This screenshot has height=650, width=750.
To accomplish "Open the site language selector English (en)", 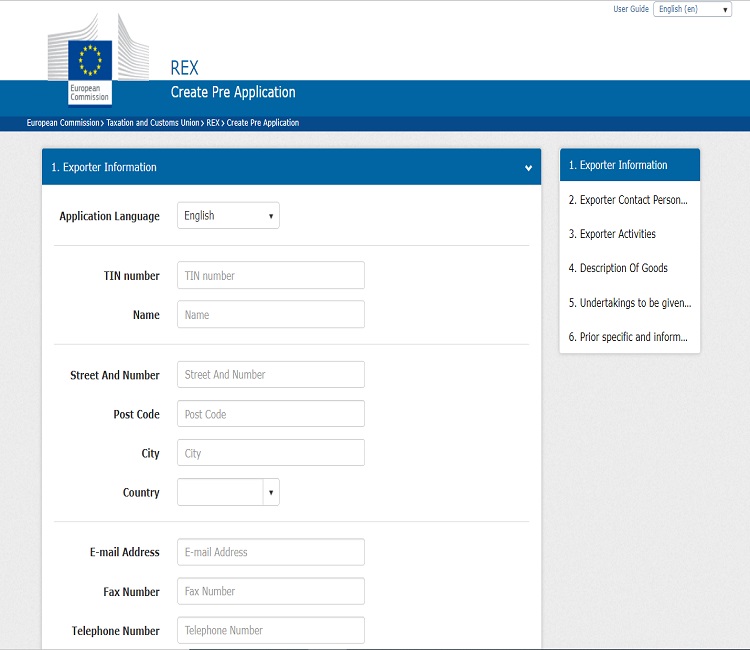I will click(692, 9).
